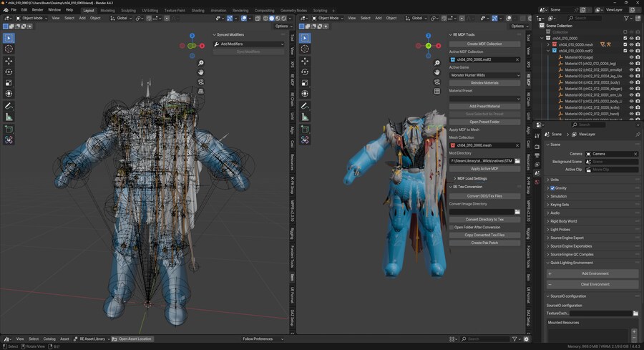The height and width of the screenshot is (350, 644).
Task: Click pan hand icon in left viewport
Action: [201, 72]
